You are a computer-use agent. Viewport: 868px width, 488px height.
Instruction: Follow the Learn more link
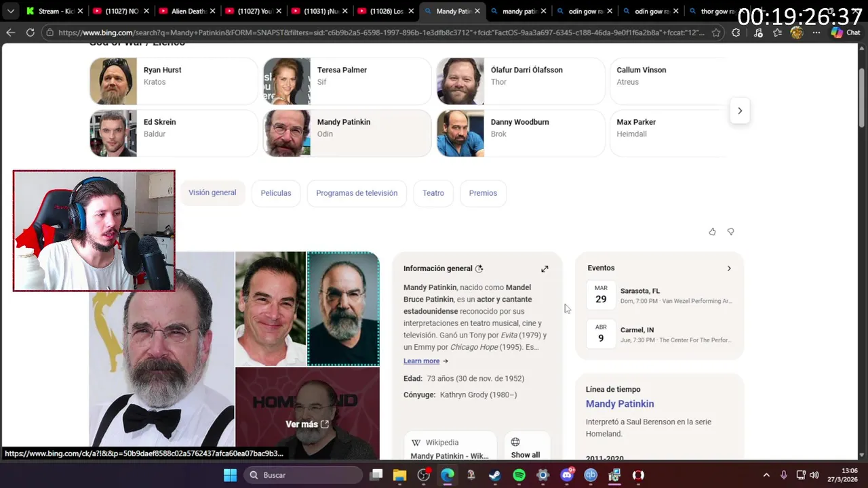(x=426, y=361)
